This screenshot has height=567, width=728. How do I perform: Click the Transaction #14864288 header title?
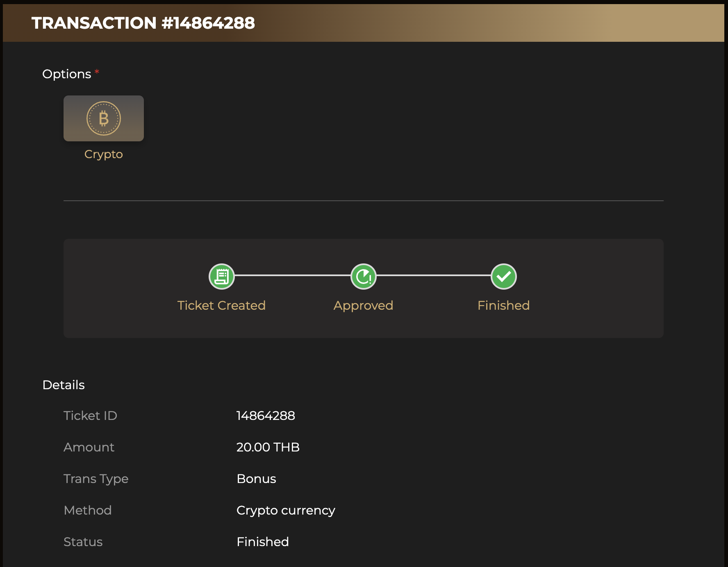coord(143,23)
